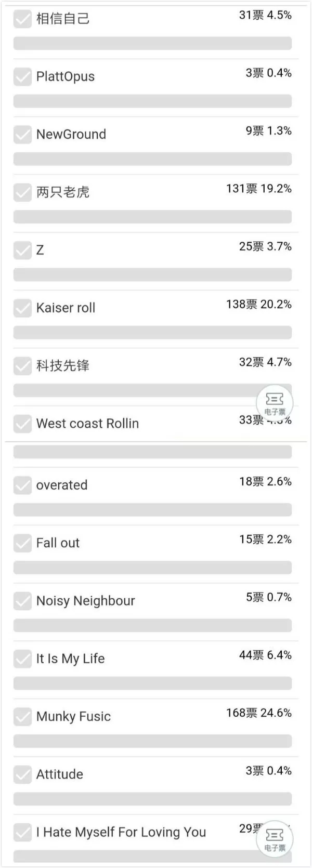Toggle the NewGround checkbox
The height and width of the screenshot is (868, 312).
tap(22, 135)
